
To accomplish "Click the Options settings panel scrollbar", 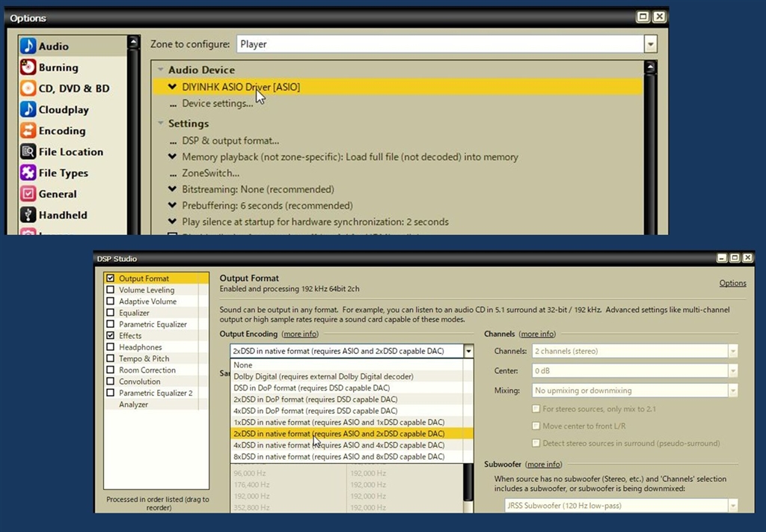I will (x=650, y=147).
